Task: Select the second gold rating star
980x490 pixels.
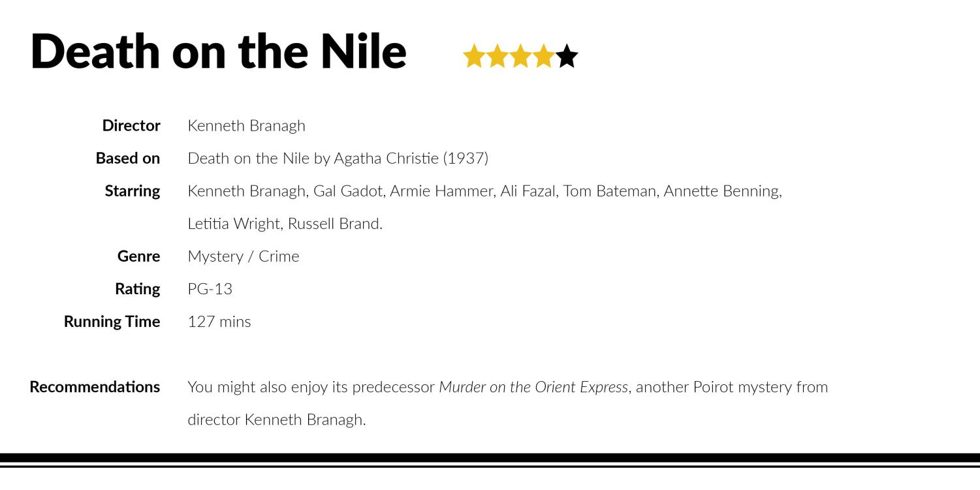Action: [x=498, y=57]
